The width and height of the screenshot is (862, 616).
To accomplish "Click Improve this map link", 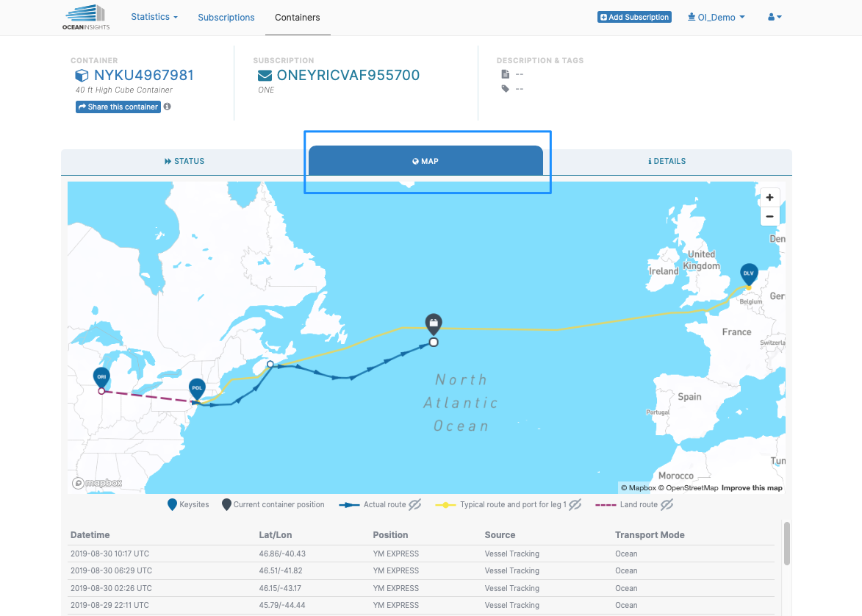I will [x=752, y=488].
